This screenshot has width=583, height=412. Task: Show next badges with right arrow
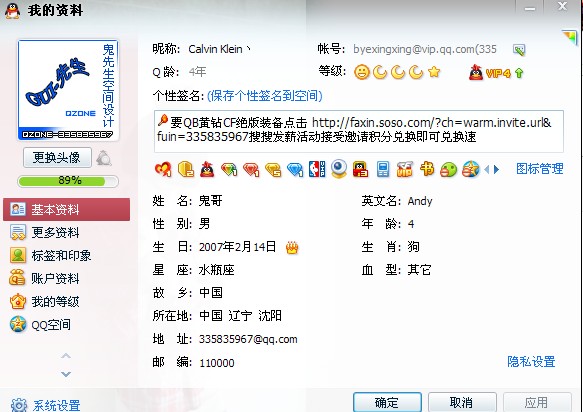click(x=496, y=170)
